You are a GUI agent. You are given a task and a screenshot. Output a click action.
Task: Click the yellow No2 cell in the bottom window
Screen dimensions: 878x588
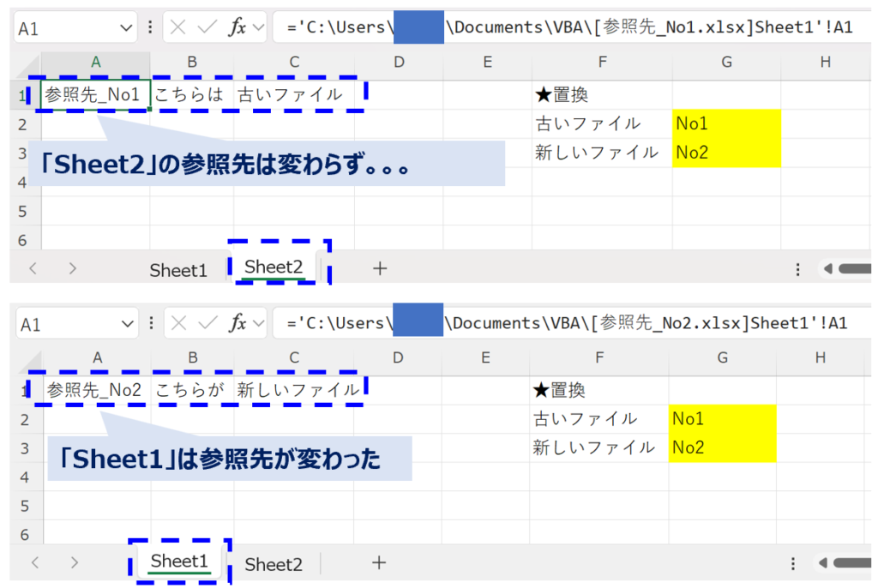(723, 448)
